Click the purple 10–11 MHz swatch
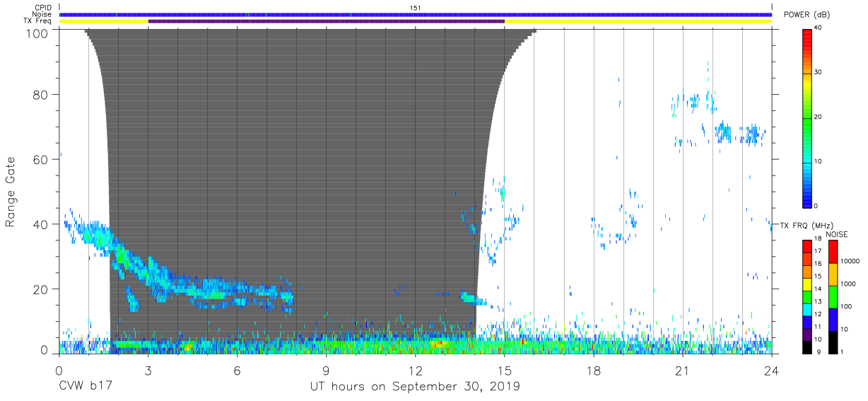868x401 pixels. coord(807,335)
